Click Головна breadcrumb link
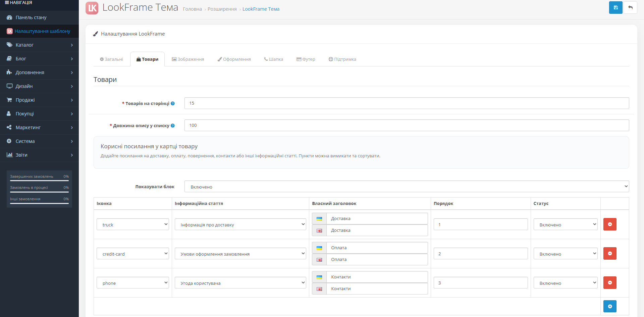The height and width of the screenshot is (317, 644). (x=192, y=9)
